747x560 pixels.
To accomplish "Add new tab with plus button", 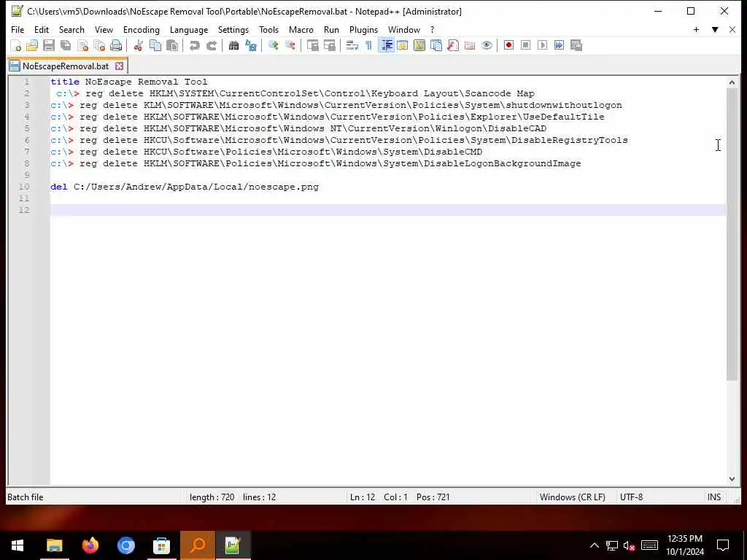I will pyautogui.click(x=696, y=29).
